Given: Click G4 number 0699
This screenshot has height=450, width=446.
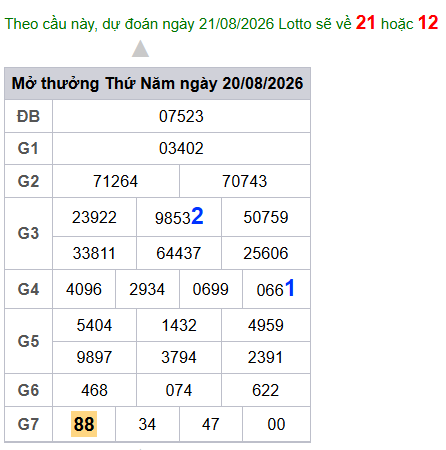Looking at the screenshot, I should pos(211,289).
